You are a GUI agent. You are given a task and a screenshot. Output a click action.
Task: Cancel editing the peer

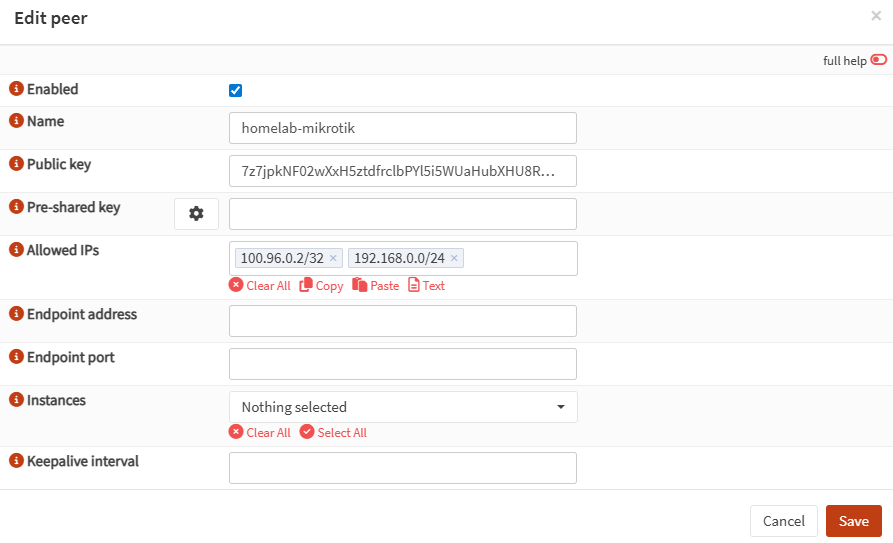[x=783, y=521]
